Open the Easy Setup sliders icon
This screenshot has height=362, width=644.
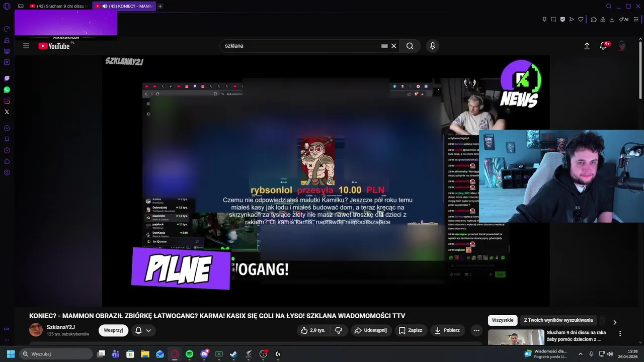point(636,19)
